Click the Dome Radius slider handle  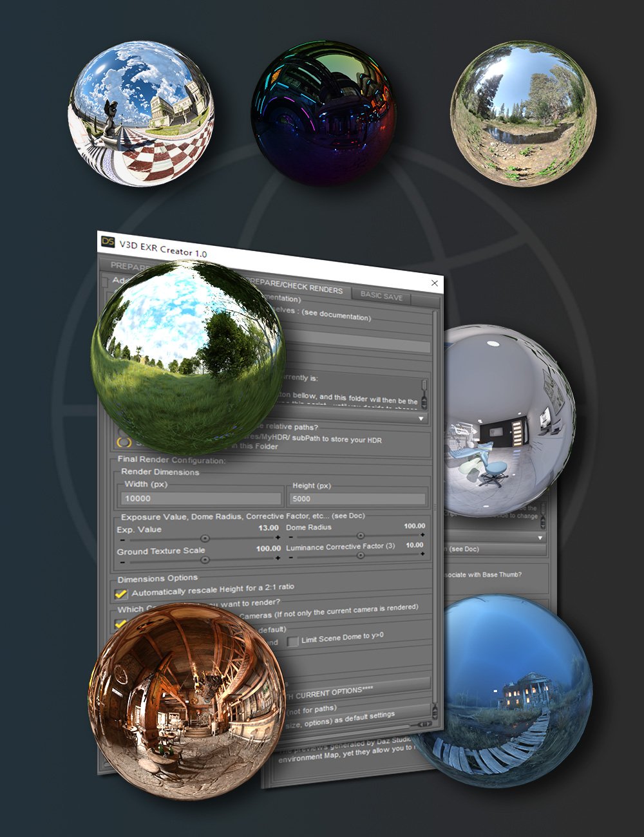pyautogui.click(x=361, y=536)
